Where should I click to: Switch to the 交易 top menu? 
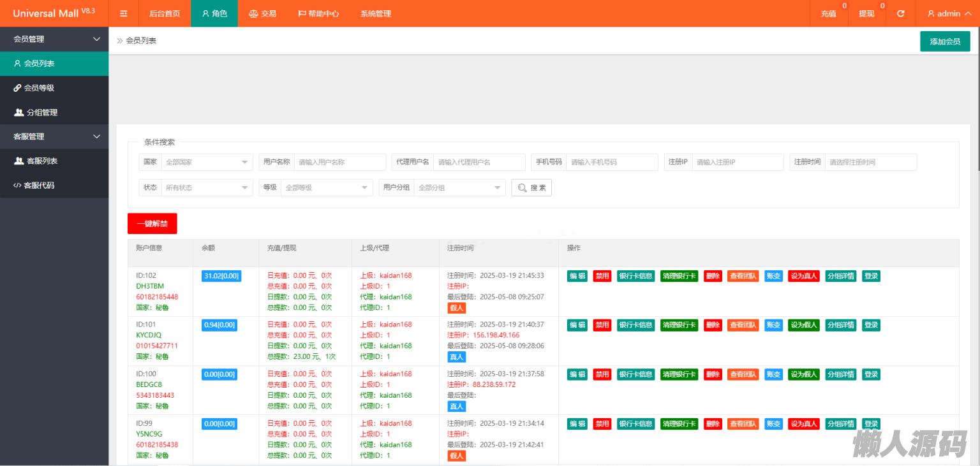pyautogui.click(x=262, y=13)
